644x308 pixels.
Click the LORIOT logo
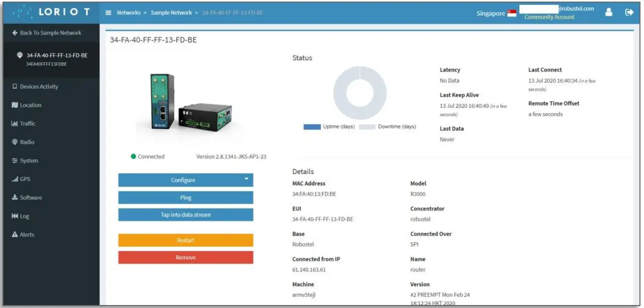[x=50, y=13]
